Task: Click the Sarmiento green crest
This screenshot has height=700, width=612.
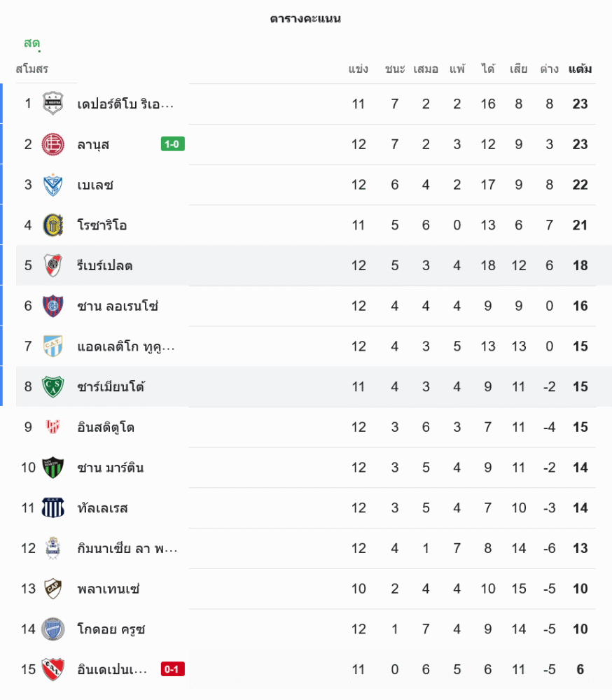Action: 53,386
